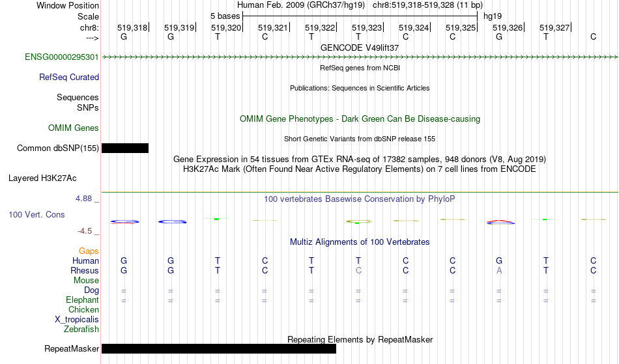Click the Human species label in Multiz

[x=85, y=260]
